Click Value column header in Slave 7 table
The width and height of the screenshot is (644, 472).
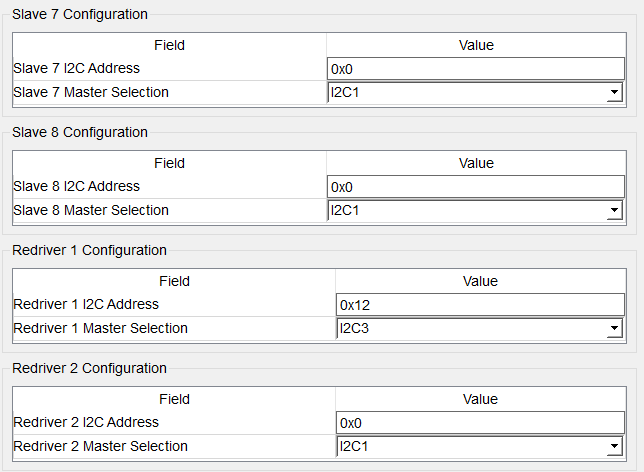click(x=476, y=45)
